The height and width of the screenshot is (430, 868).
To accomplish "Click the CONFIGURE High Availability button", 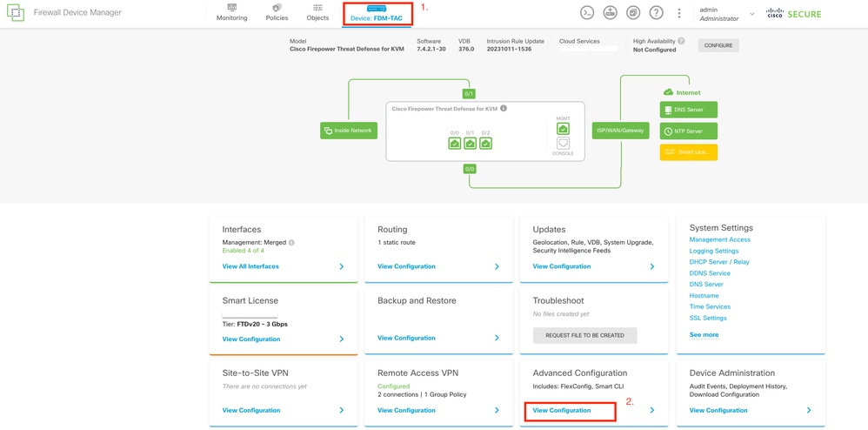I will [x=718, y=45].
